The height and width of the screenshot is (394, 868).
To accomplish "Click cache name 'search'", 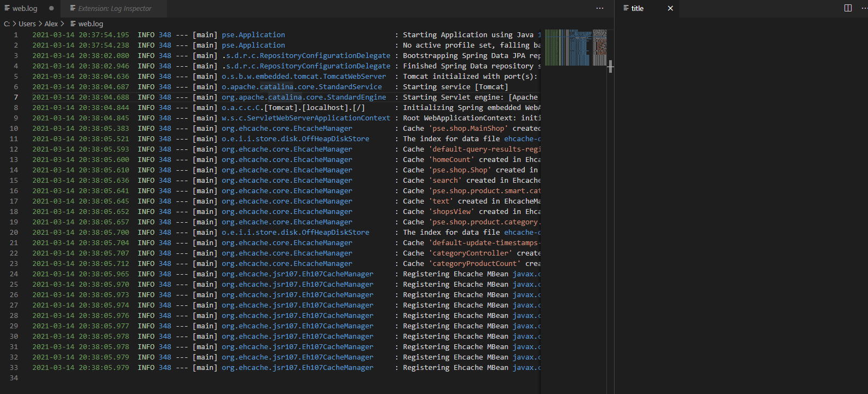I will (445, 181).
